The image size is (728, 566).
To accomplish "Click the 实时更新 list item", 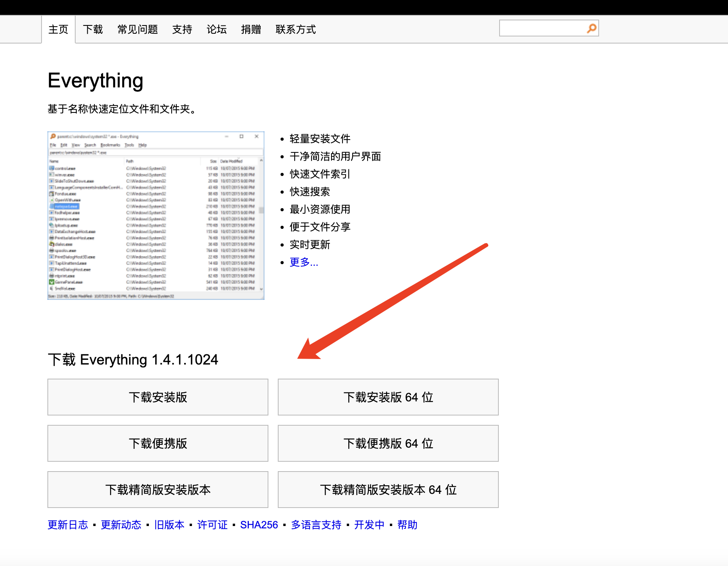I will 310,245.
